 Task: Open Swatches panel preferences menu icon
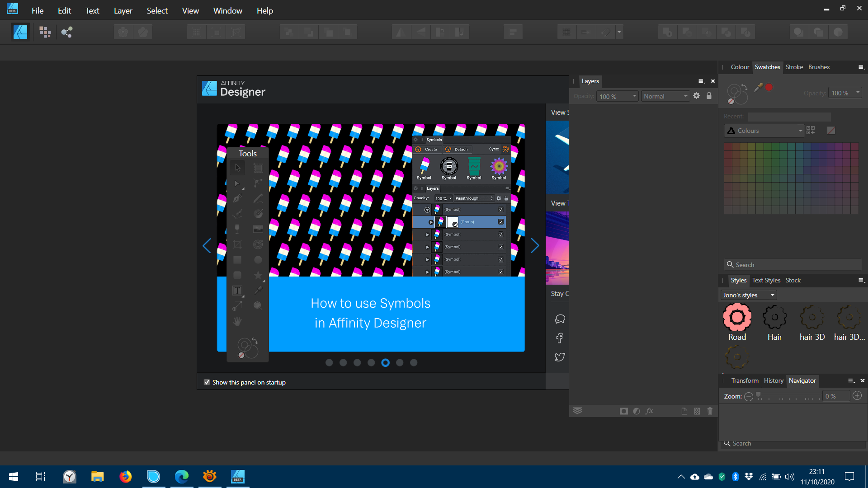pyautogui.click(x=862, y=67)
